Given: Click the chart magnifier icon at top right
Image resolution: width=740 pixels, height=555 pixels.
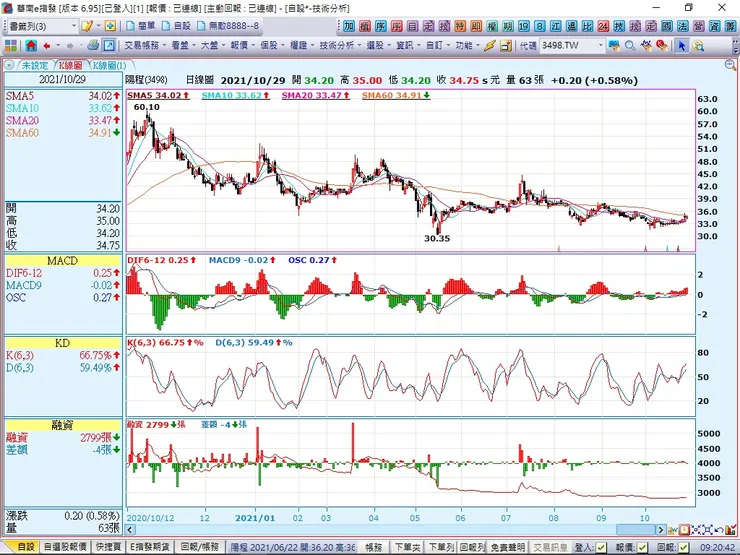Looking at the screenshot, I should pyautogui.click(x=731, y=65).
